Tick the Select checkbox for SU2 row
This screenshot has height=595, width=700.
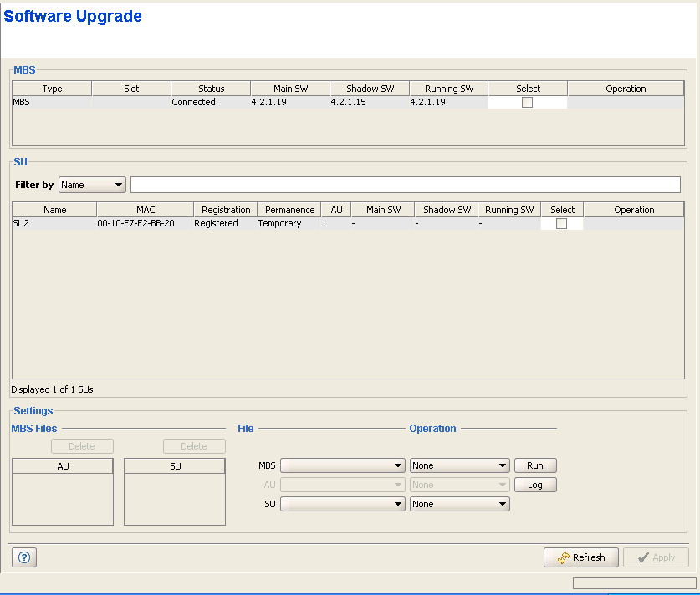point(561,224)
